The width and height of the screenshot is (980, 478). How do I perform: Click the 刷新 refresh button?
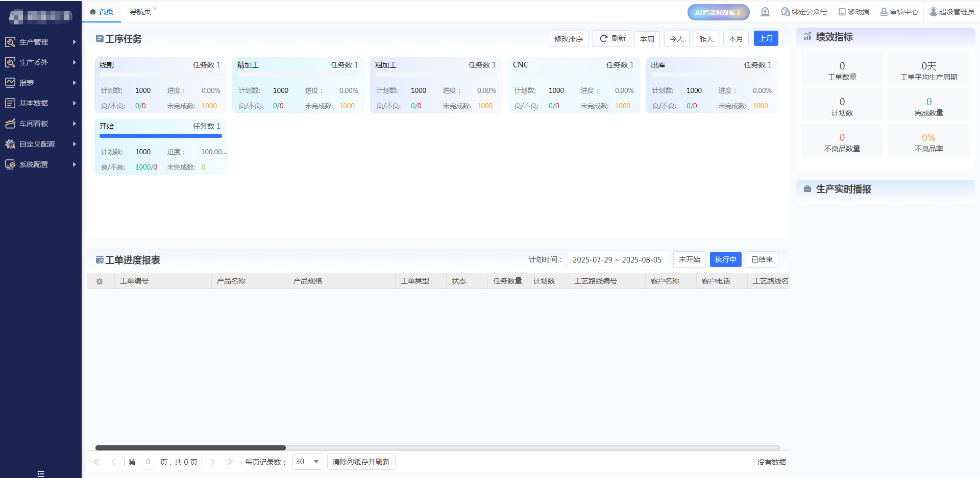pyautogui.click(x=612, y=39)
